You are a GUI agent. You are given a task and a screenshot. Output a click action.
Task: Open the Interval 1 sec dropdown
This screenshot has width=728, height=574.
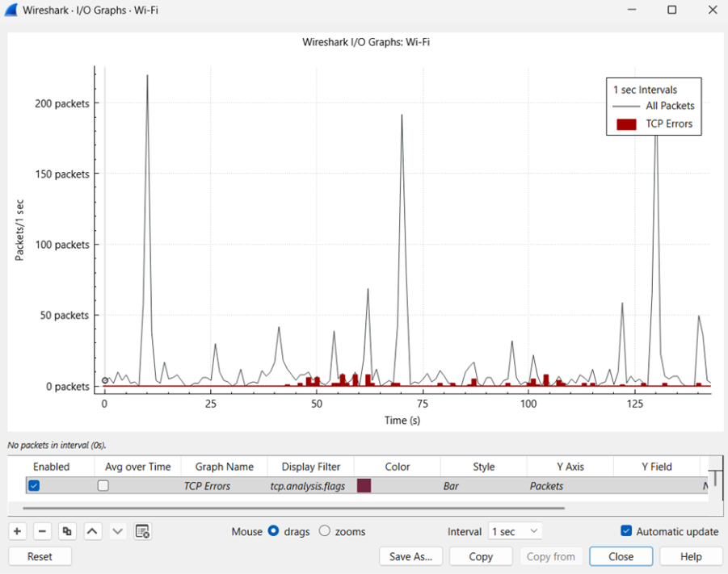tap(515, 531)
